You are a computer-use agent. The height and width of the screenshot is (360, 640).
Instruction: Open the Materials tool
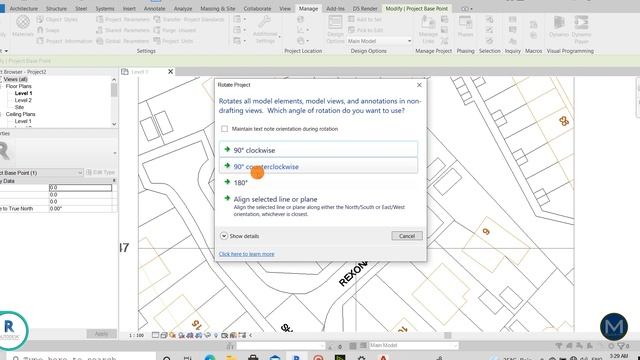point(23,26)
